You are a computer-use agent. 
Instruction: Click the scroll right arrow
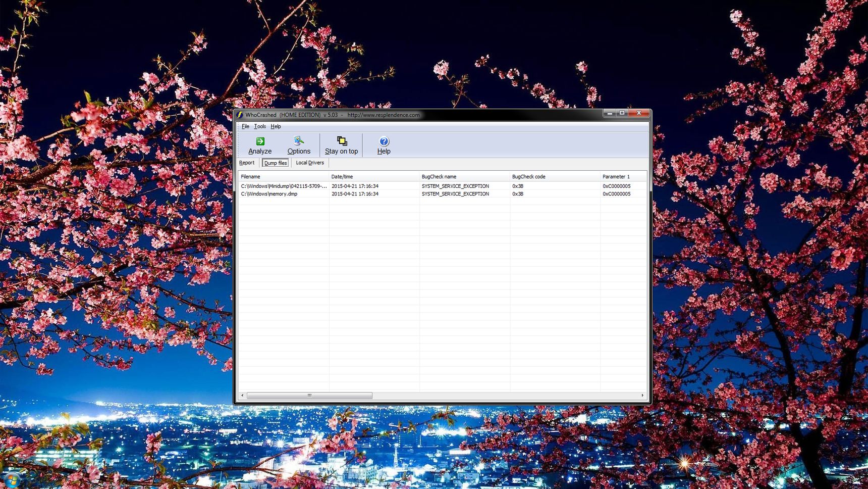pyautogui.click(x=642, y=396)
